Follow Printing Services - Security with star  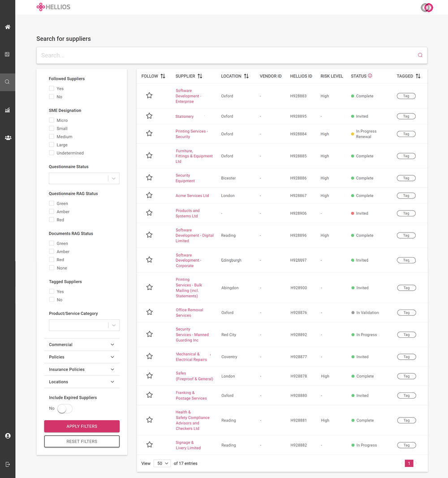pos(149,133)
